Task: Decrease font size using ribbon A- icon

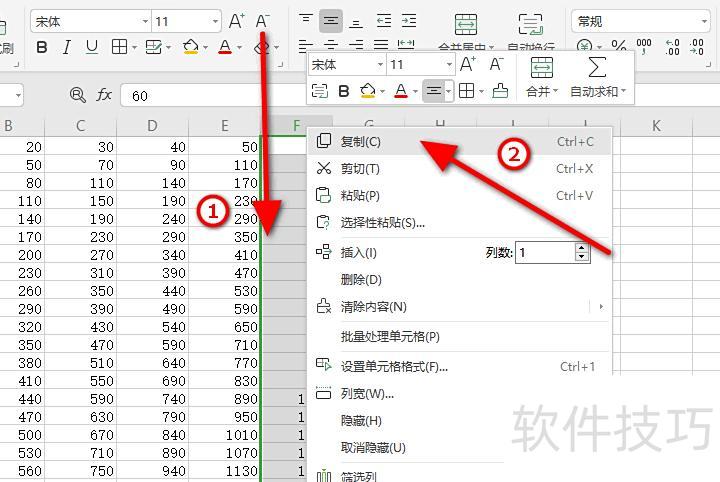Action: click(262, 21)
